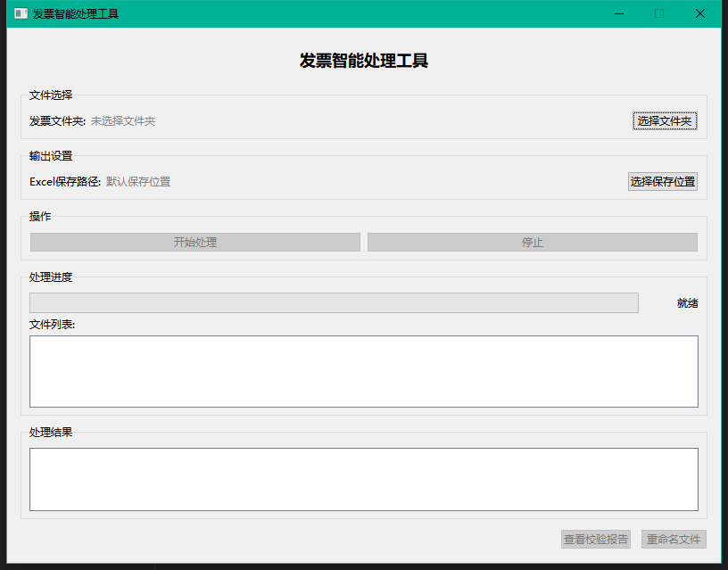Minimize the 发票智能处理工具 window

pyautogui.click(x=618, y=14)
